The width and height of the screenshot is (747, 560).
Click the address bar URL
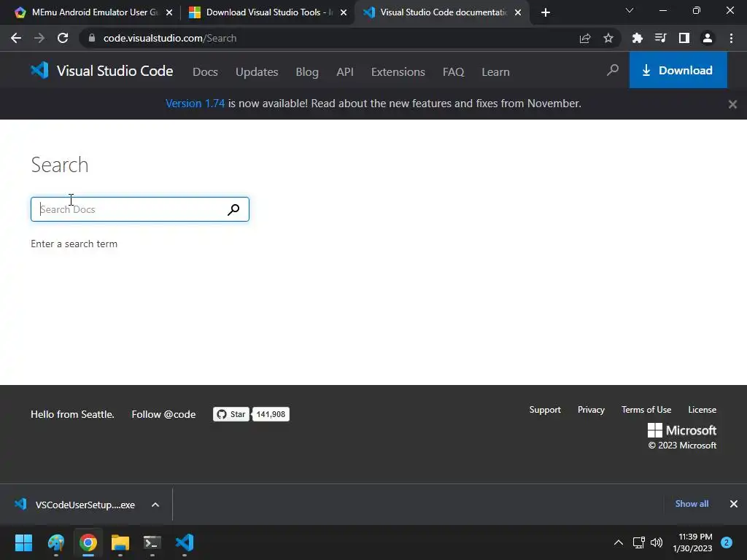tap(170, 38)
